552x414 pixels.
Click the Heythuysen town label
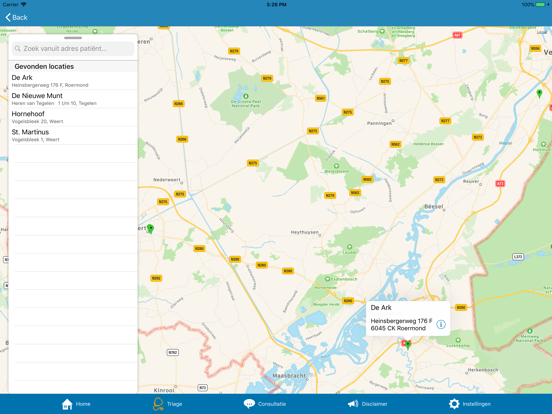[305, 232]
